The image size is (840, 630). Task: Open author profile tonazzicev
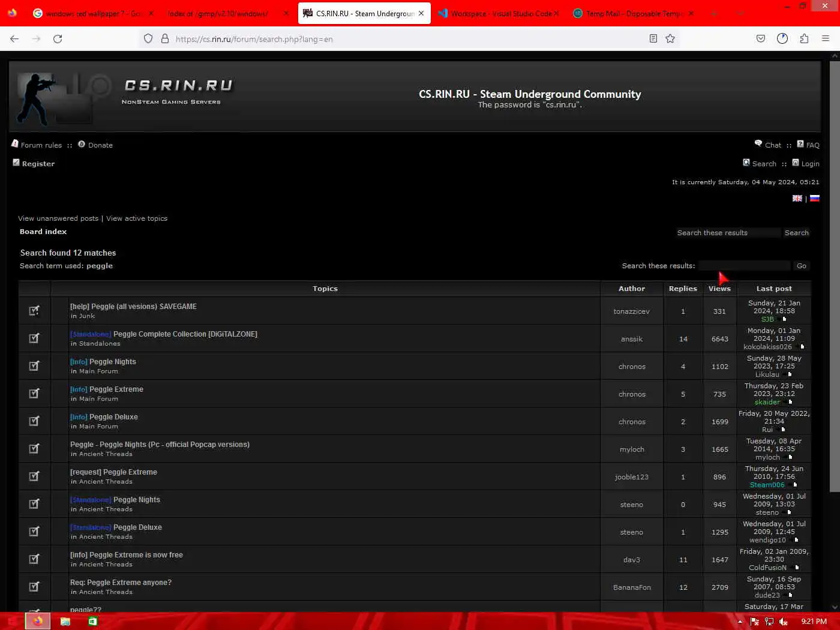click(631, 311)
